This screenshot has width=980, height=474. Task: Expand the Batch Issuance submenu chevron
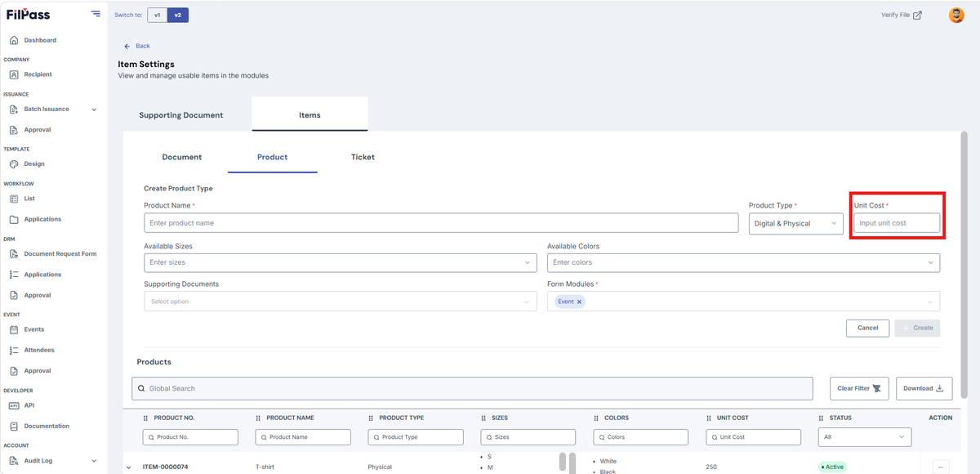point(94,110)
